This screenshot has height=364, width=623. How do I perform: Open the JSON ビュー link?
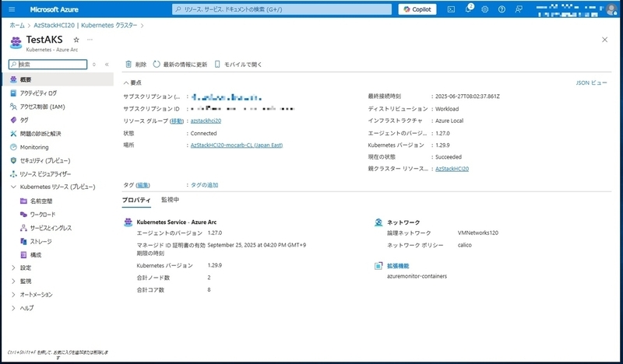click(x=591, y=82)
